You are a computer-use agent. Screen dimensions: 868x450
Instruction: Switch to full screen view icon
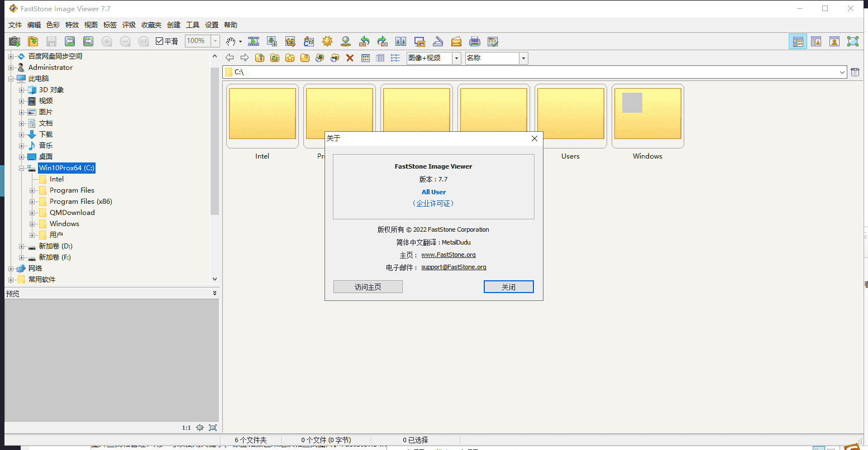click(852, 41)
